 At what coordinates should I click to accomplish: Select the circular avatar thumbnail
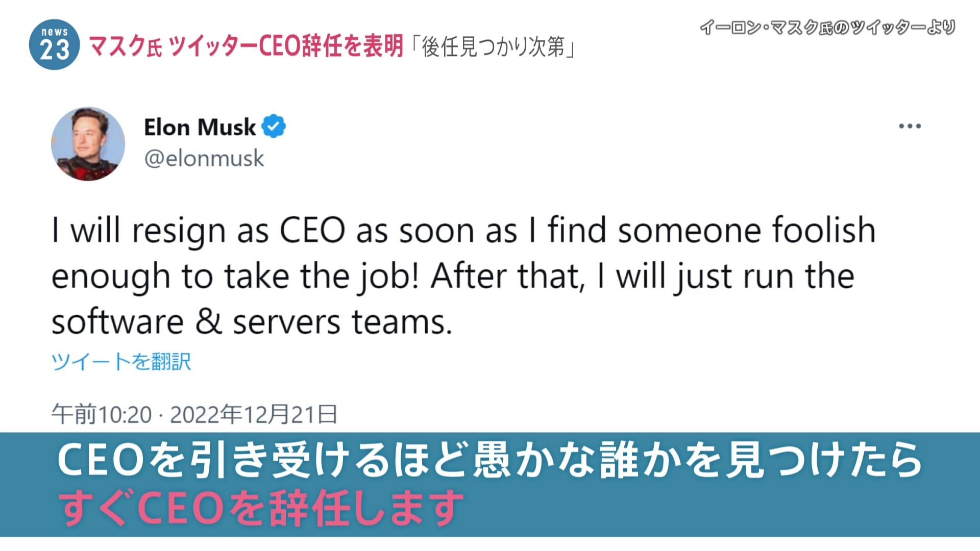(88, 143)
